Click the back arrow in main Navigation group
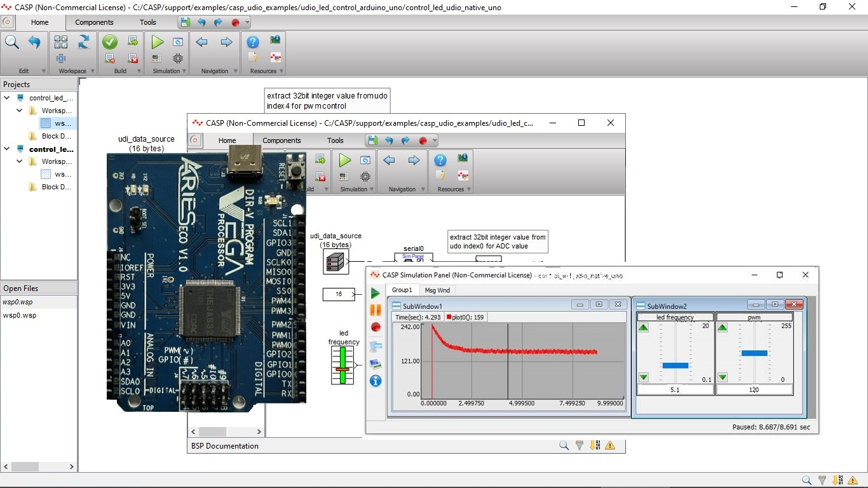This screenshot has height=488, width=868. pos(202,42)
